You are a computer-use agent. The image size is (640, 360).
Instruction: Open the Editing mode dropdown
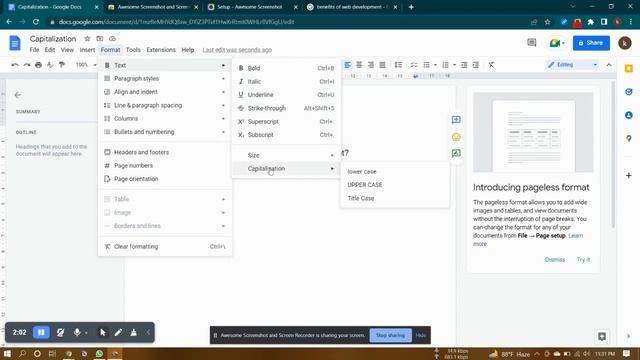pos(572,65)
